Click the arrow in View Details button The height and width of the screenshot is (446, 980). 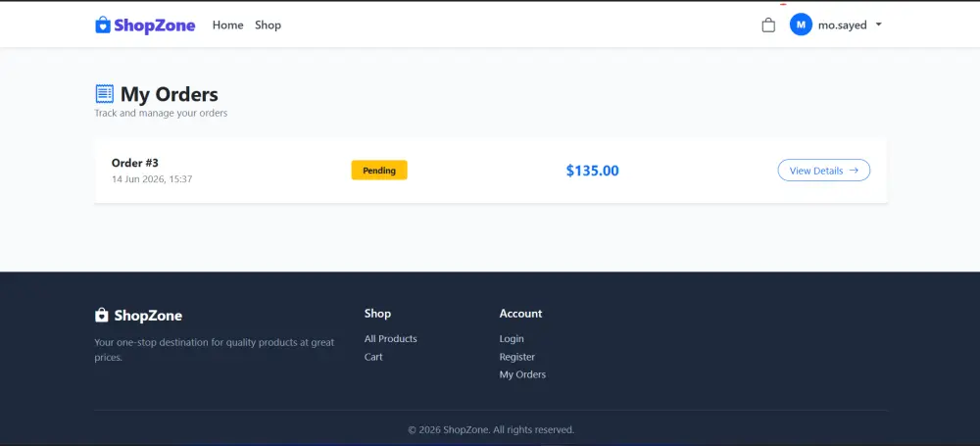click(854, 171)
